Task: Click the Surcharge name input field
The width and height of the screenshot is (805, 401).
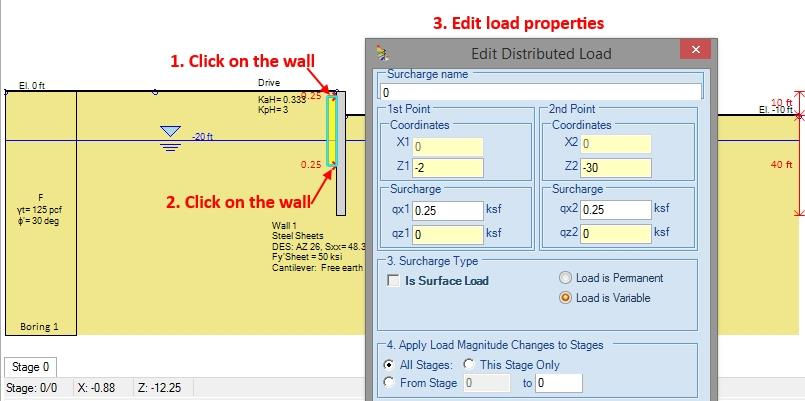Action: (541, 92)
